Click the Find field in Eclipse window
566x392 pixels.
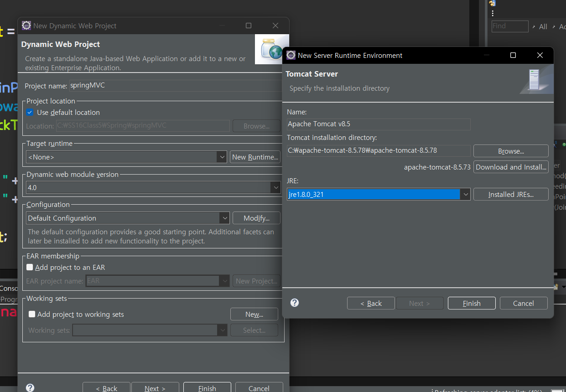pos(510,26)
